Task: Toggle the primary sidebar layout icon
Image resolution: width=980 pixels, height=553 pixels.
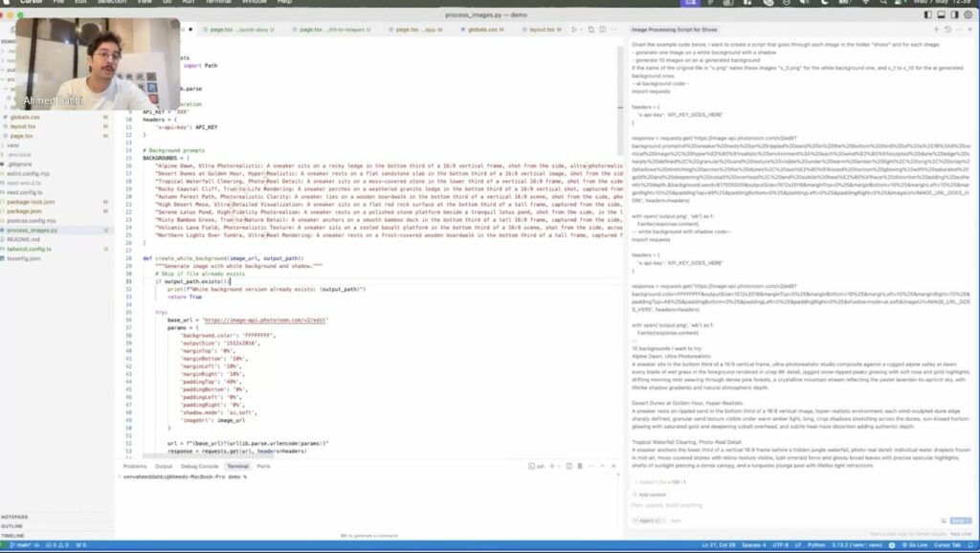Action: (x=927, y=14)
